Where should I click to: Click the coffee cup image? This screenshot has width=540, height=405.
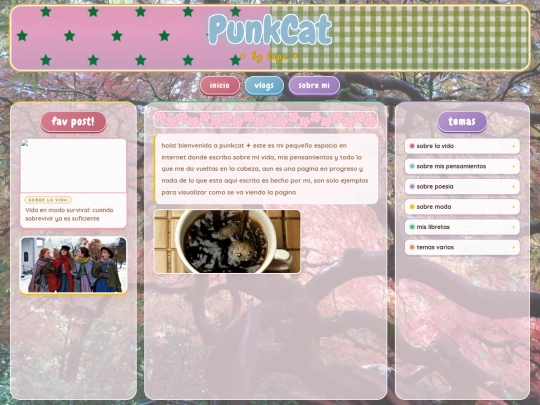pyautogui.click(x=227, y=242)
